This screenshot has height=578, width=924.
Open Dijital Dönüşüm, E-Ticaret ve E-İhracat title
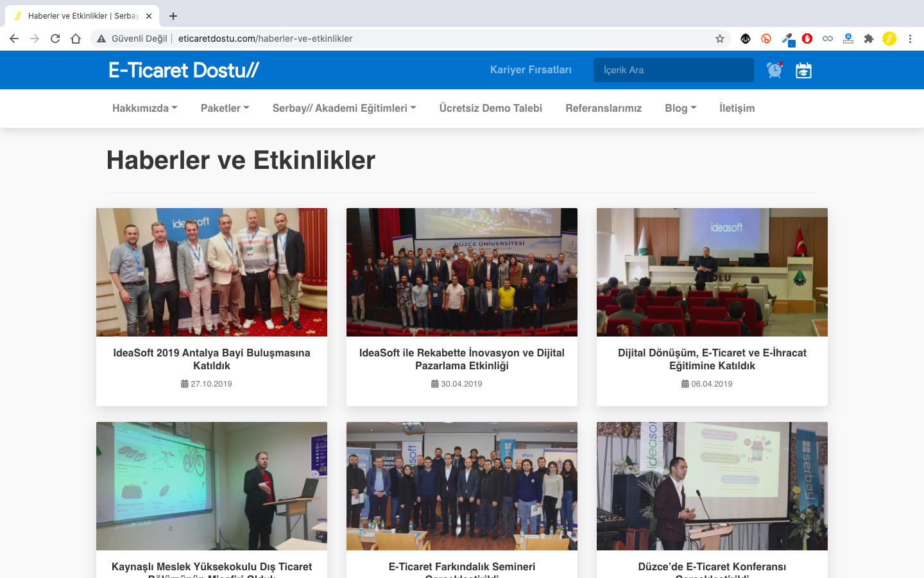[x=712, y=359]
